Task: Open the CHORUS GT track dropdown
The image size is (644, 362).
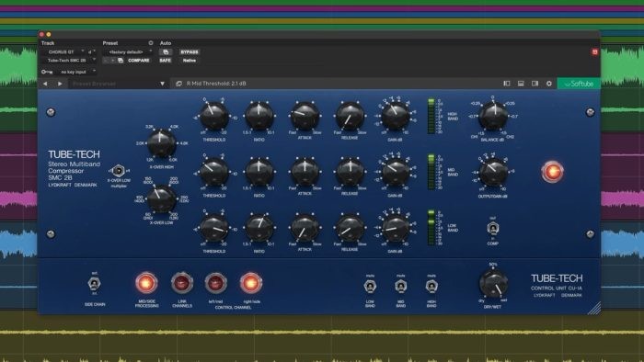Action: (63, 52)
